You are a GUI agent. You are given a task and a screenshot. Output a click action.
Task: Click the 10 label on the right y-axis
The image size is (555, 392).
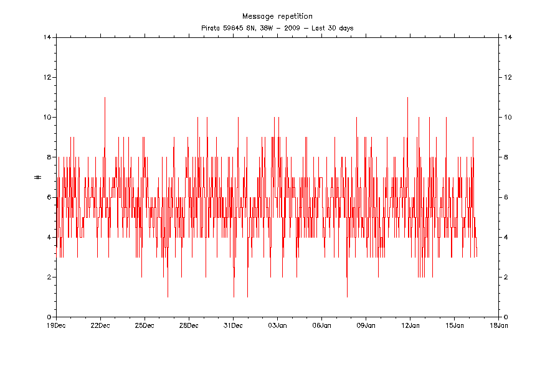[x=507, y=117]
